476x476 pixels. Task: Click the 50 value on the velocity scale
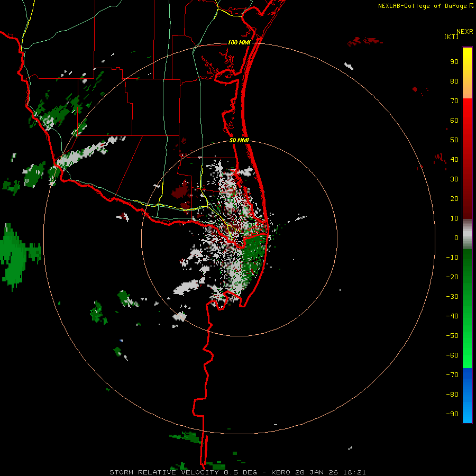[454, 140]
